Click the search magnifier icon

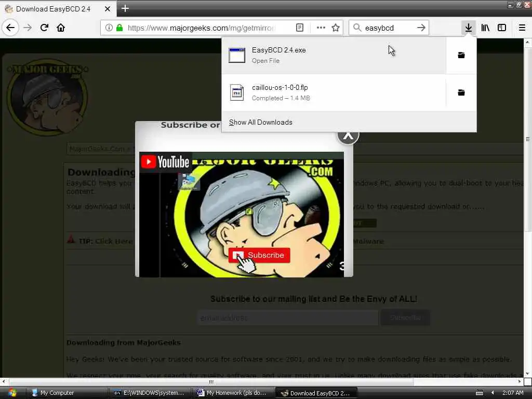click(x=357, y=28)
